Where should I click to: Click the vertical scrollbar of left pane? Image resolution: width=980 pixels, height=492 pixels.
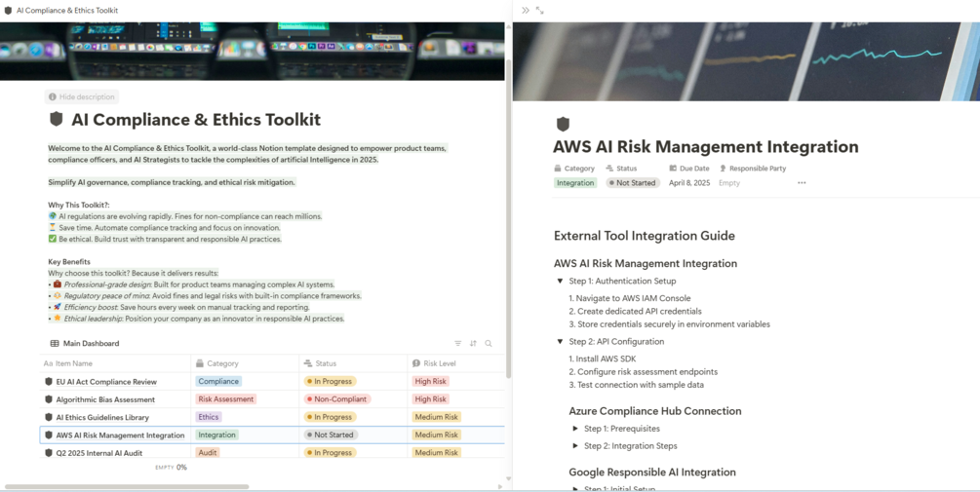pyautogui.click(x=508, y=218)
